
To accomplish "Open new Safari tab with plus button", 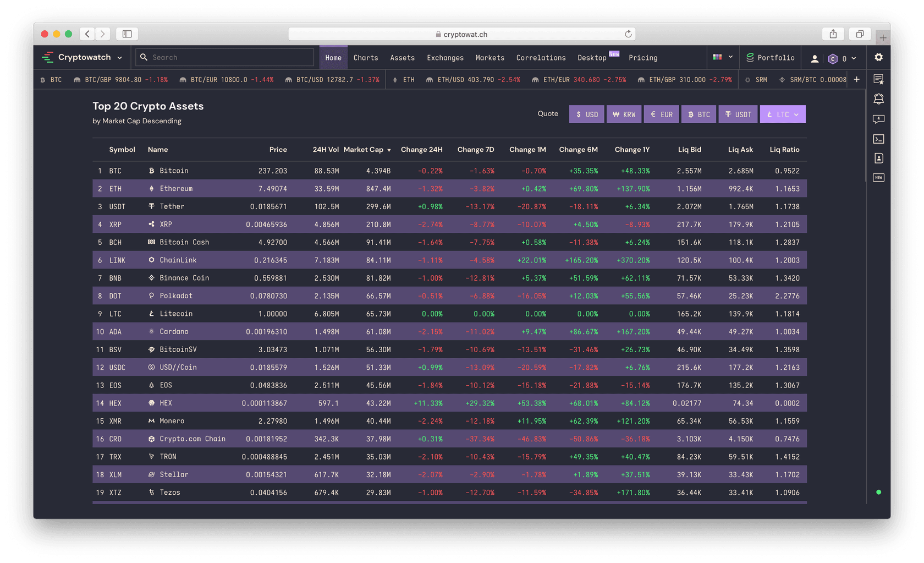I will pos(883,37).
